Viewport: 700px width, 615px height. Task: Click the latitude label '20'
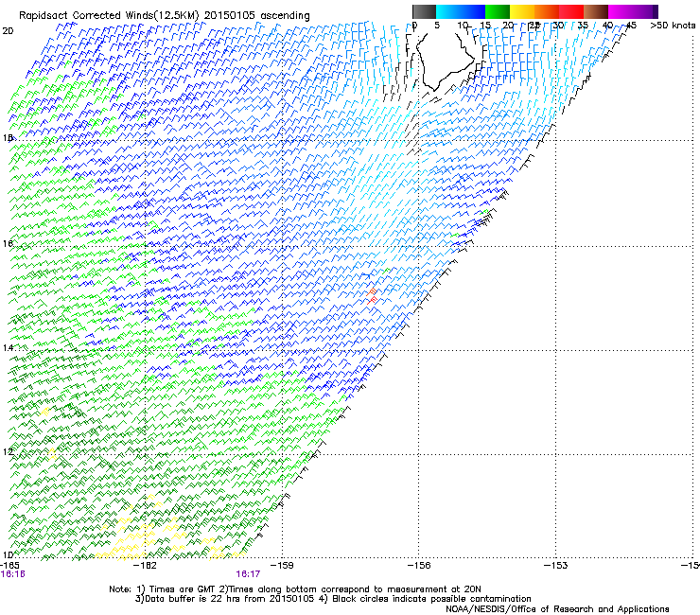tap(8, 31)
